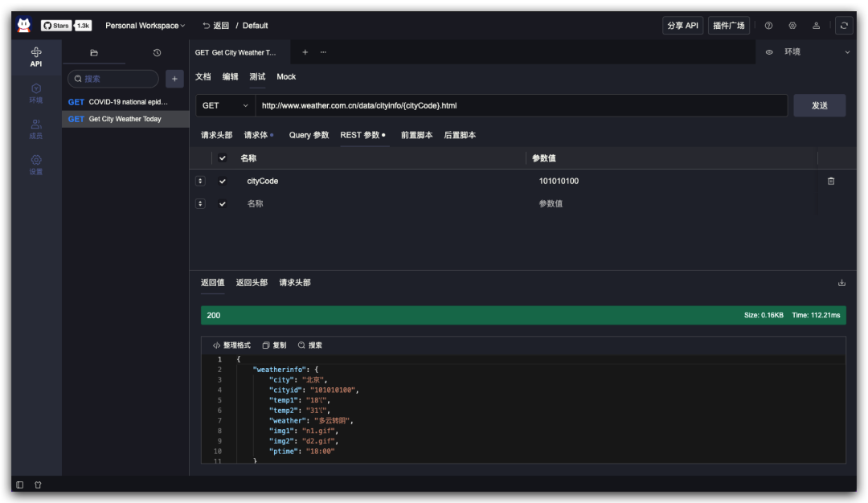Open the GET method dropdown

point(225,105)
